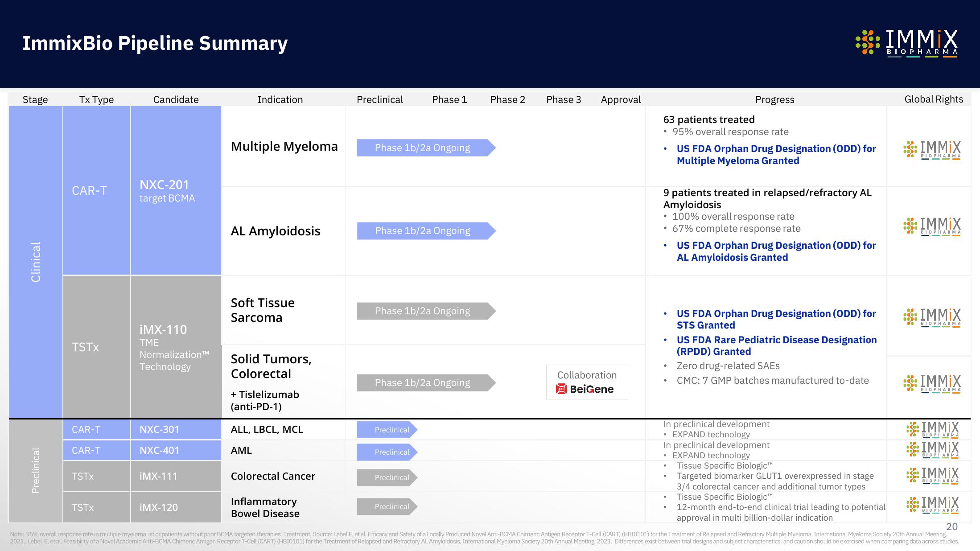This screenshot has height=551, width=980.
Task: Click the 'Phase 3' column header
Action: pos(564,99)
